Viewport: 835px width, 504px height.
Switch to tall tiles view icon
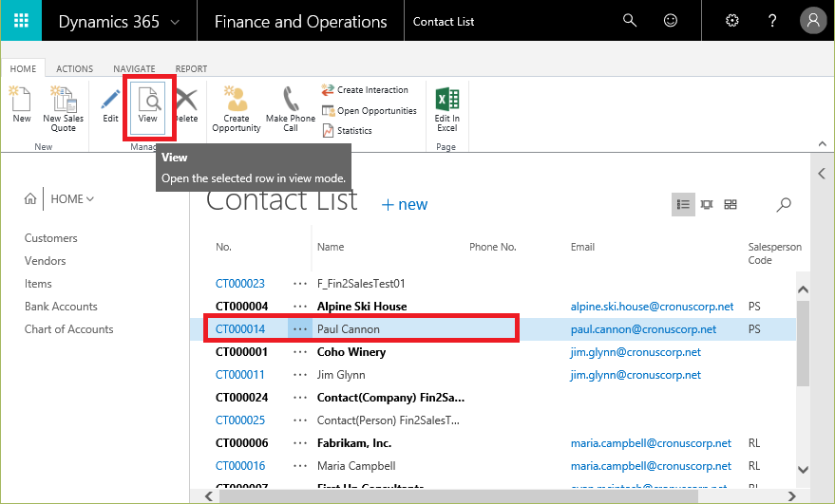click(707, 204)
